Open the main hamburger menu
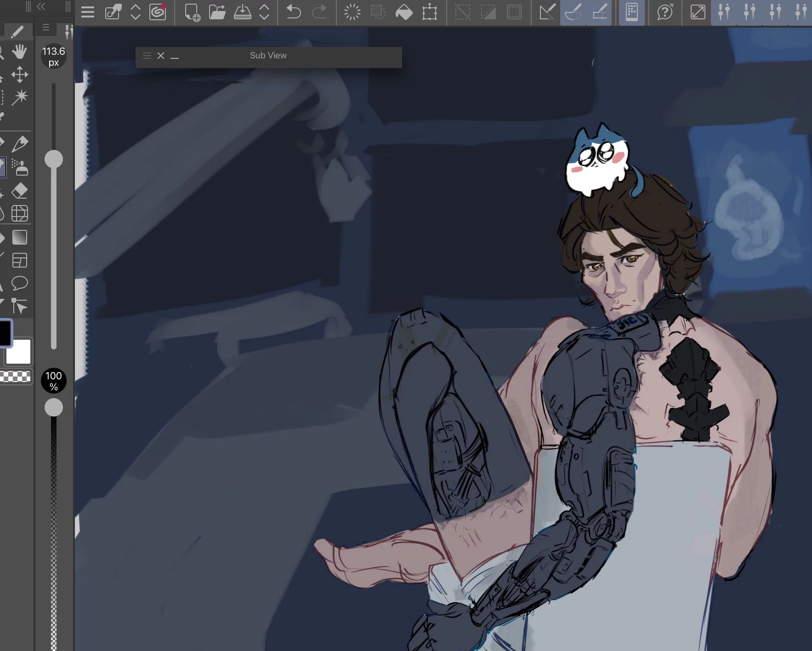 87,12
